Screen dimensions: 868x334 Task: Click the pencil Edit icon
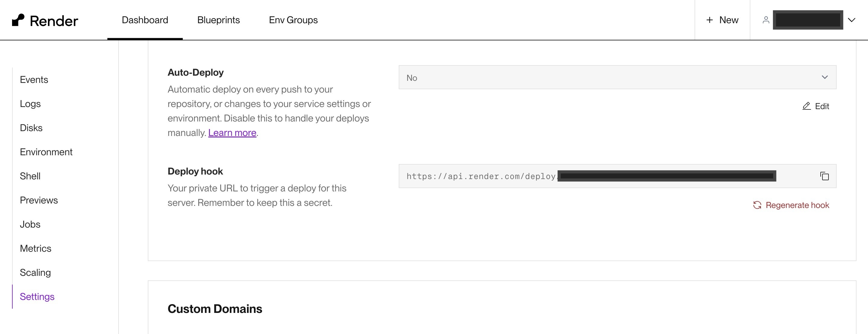point(806,106)
